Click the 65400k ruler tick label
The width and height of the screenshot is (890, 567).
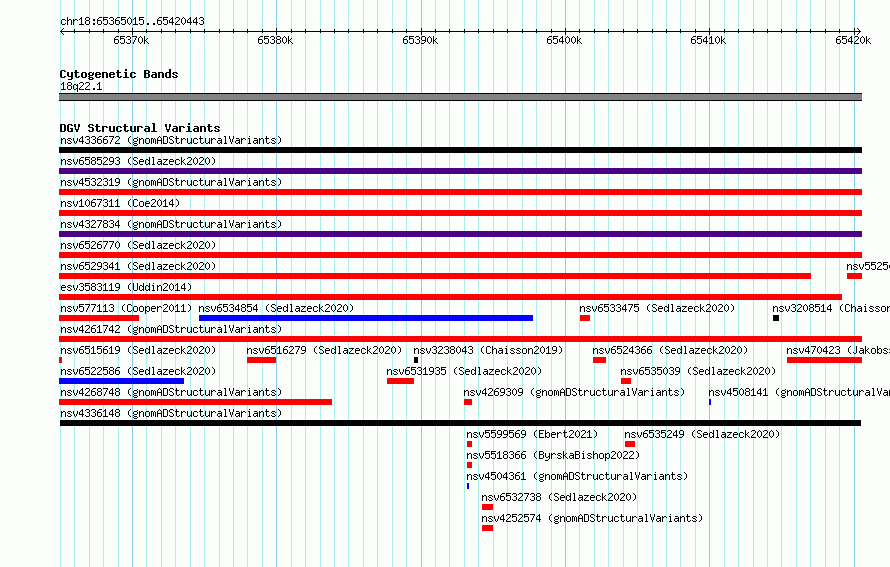(x=564, y=40)
